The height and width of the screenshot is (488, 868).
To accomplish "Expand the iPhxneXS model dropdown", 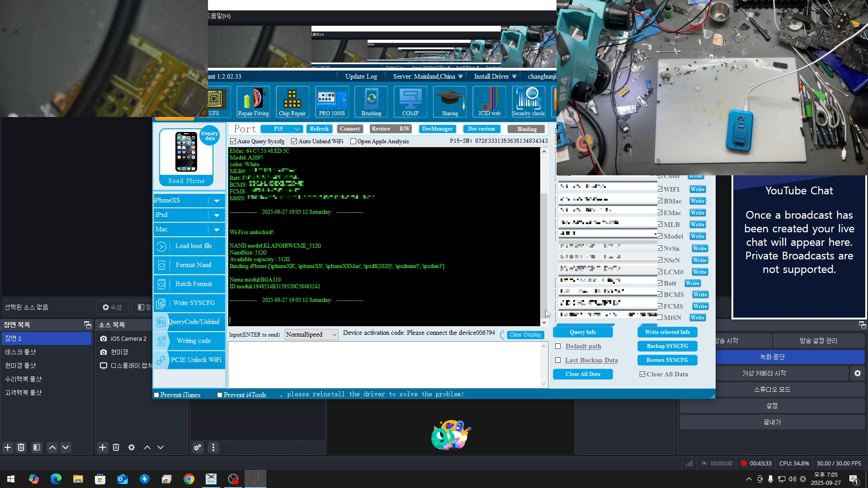I will [217, 201].
